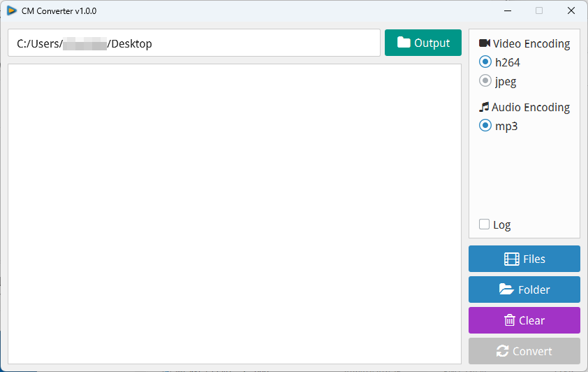Image resolution: width=588 pixels, height=372 pixels.
Task: Close the CM Converter window
Action: (x=571, y=11)
